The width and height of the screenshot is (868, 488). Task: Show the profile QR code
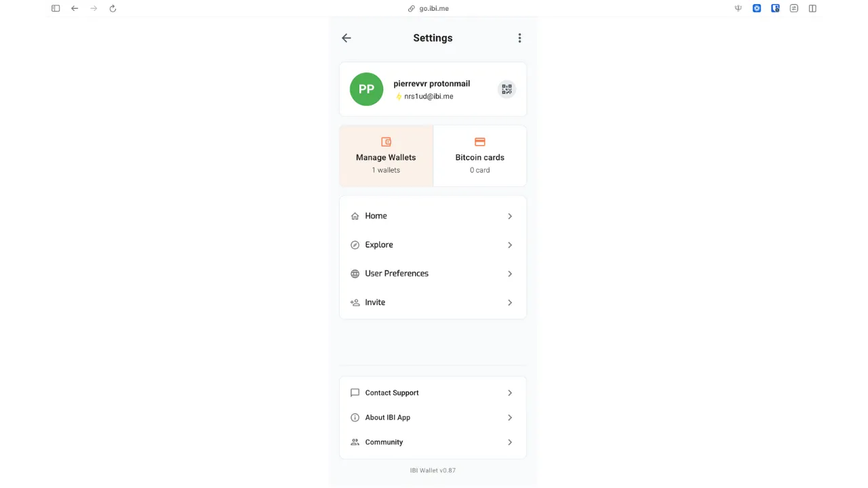507,89
